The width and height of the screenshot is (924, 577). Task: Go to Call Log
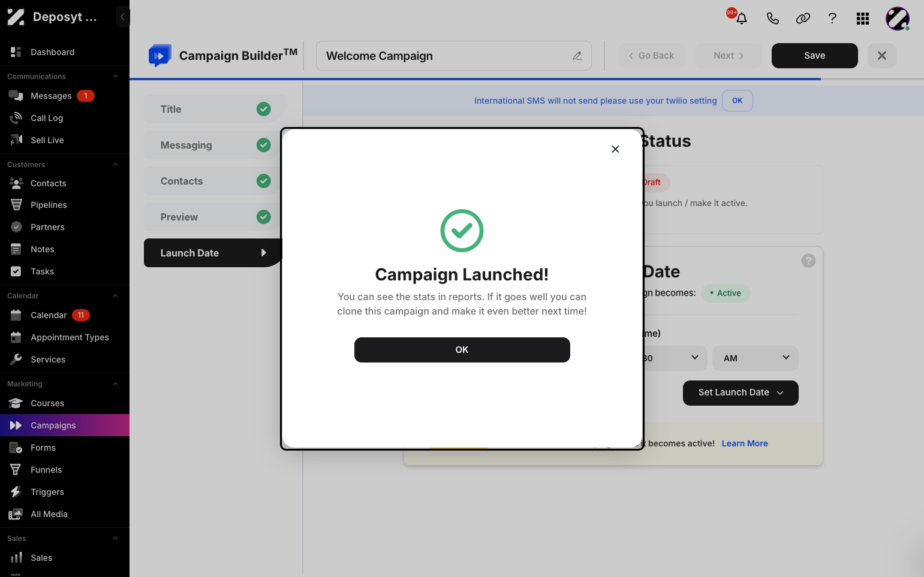pos(65,118)
